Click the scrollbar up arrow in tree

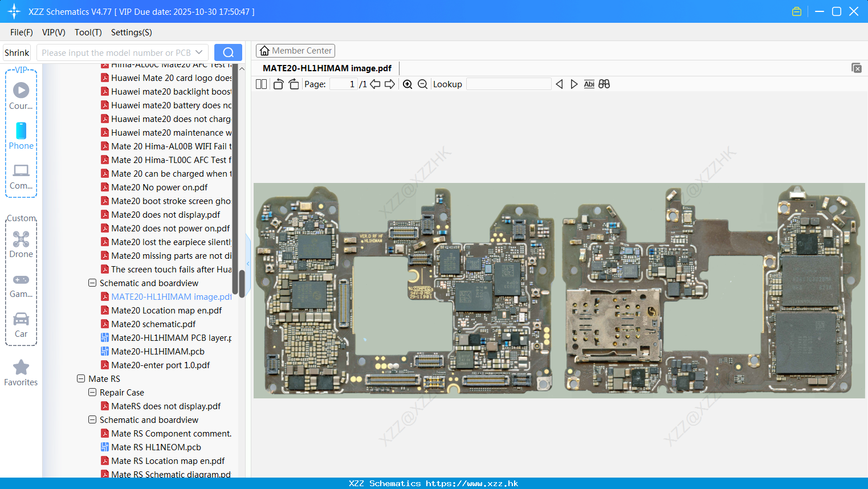242,68
